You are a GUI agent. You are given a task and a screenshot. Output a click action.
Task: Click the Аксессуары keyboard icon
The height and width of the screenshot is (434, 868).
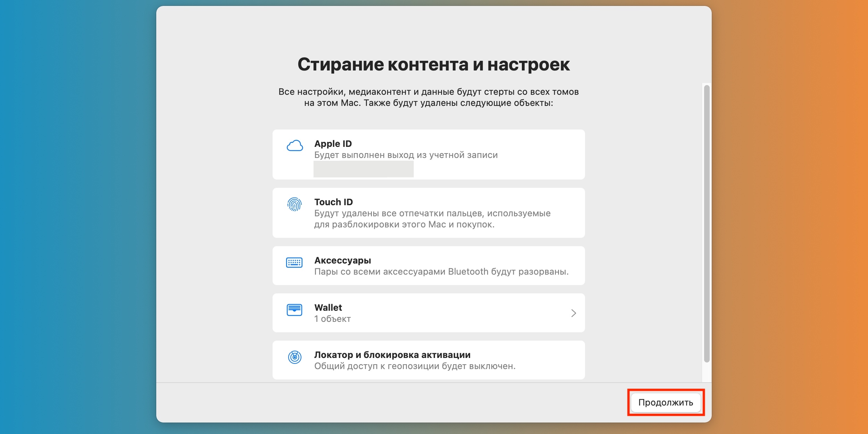click(x=294, y=262)
